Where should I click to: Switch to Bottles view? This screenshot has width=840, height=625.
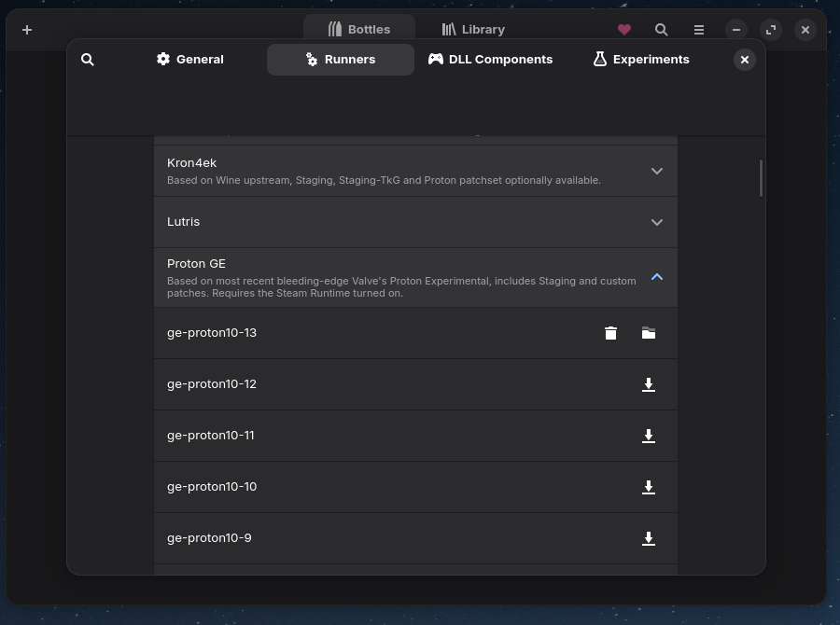pyautogui.click(x=359, y=30)
